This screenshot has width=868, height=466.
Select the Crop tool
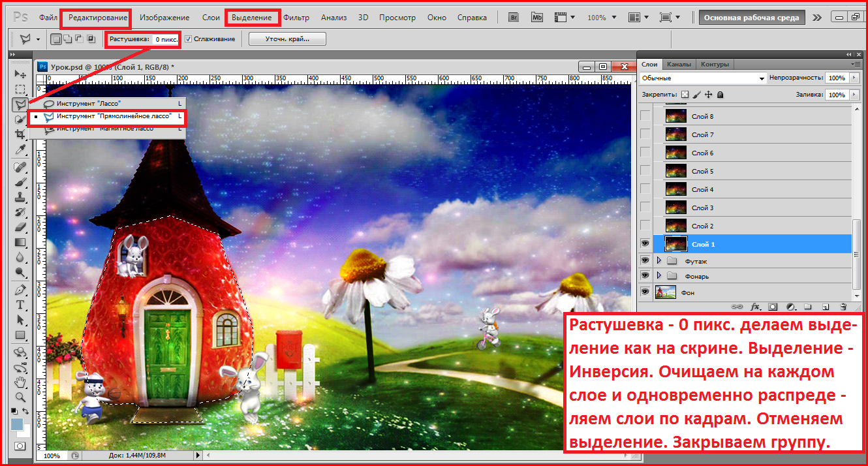(20, 134)
